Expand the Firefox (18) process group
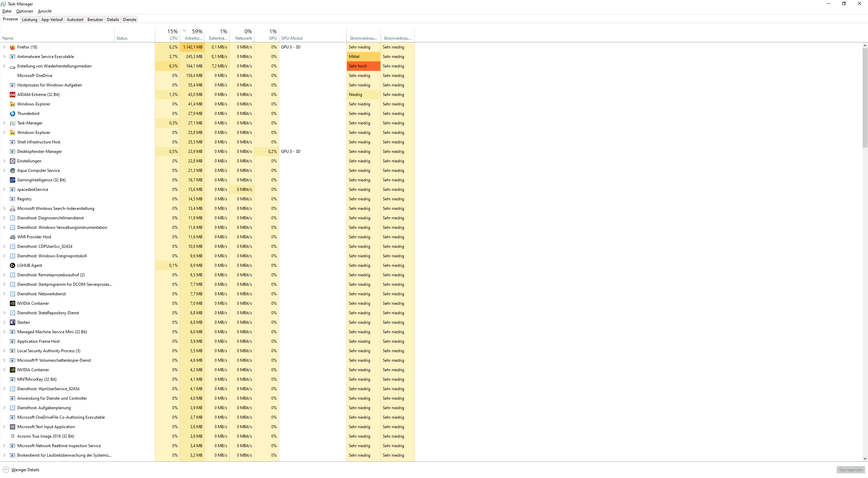This screenshot has width=868, height=478. [4, 47]
